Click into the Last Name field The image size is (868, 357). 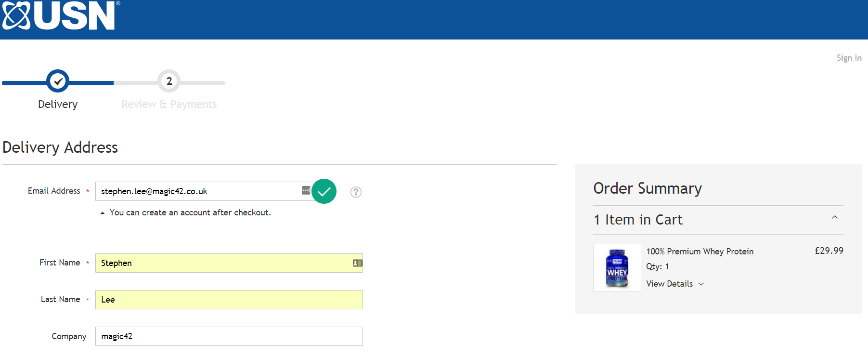[x=229, y=300]
